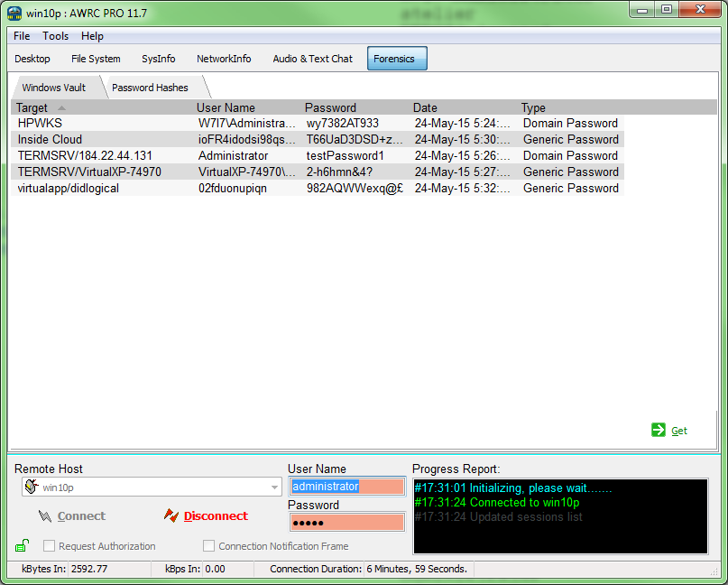The height and width of the screenshot is (585, 728).
Task: Open the NetworkInfo tab
Action: click(x=224, y=59)
